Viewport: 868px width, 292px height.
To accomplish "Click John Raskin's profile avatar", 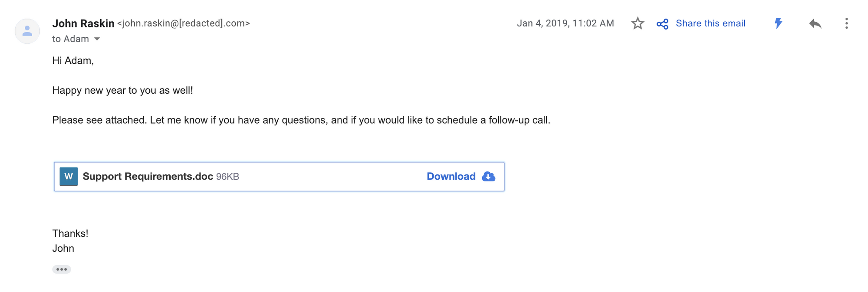I will click(27, 31).
